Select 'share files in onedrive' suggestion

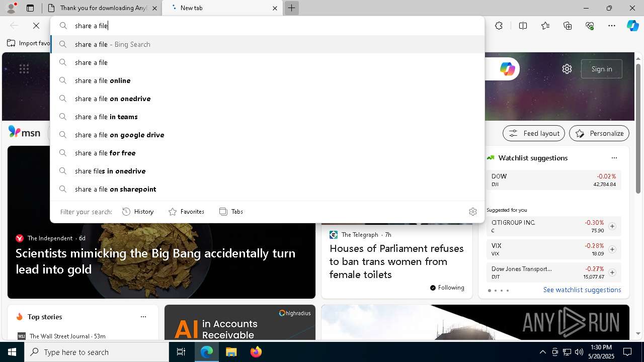[268, 171]
